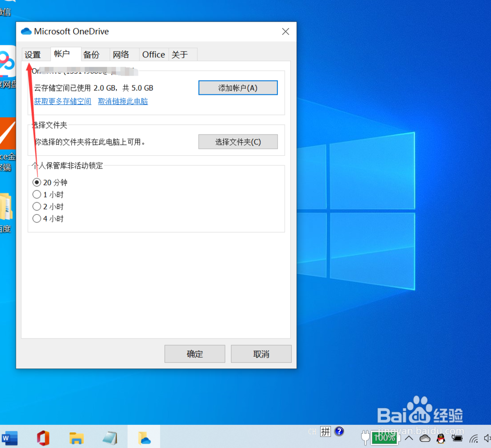Click the 取消链接此电脑 link
Image resolution: width=491 pixels, height=448 pixels.
coord(123,101)
